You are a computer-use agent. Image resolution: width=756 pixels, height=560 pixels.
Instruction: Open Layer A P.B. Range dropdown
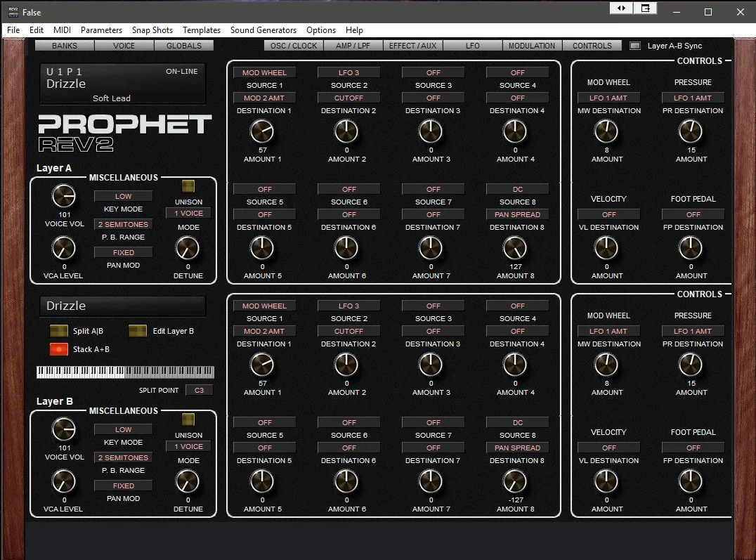pyautogui.click(x=123, y=224)
